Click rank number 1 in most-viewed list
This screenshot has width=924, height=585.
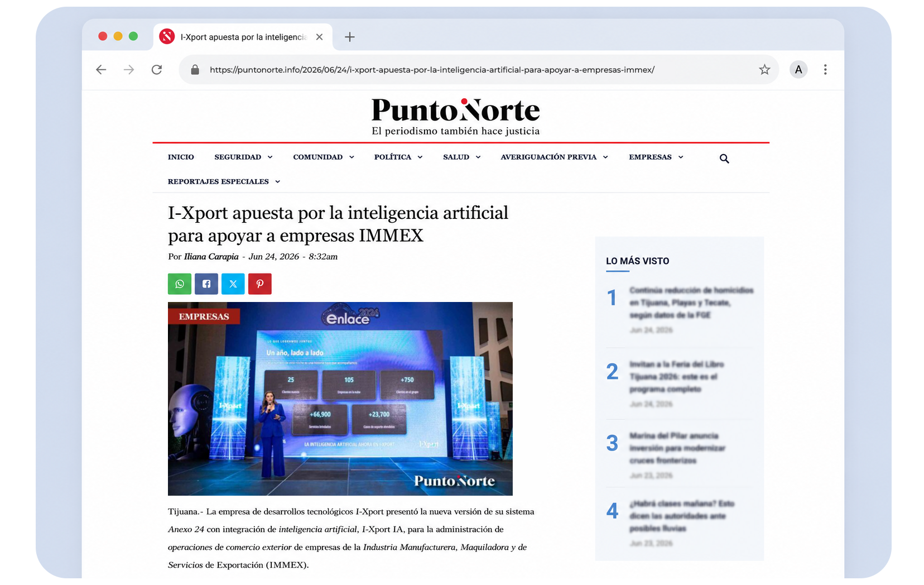point(612,298)
